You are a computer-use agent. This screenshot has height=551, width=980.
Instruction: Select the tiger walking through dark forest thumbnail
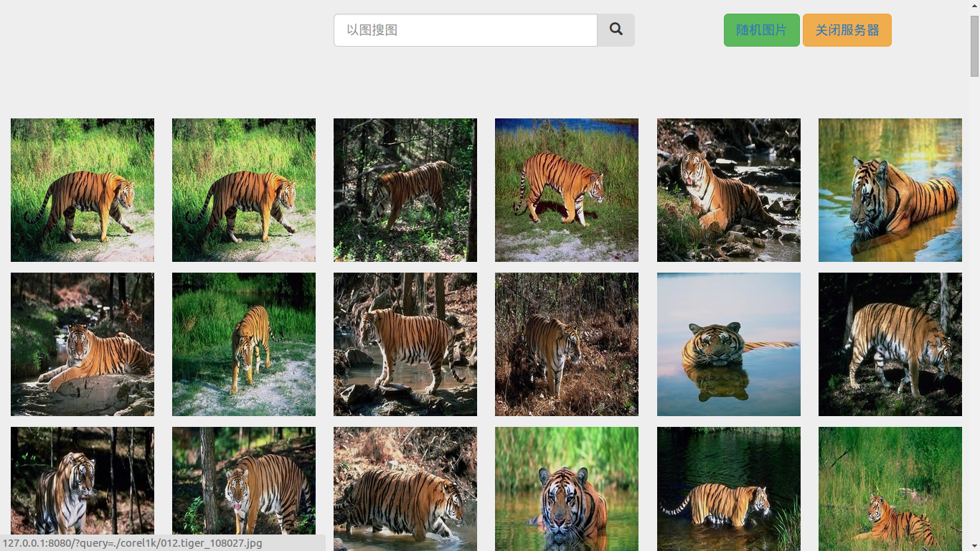point(405,189)
